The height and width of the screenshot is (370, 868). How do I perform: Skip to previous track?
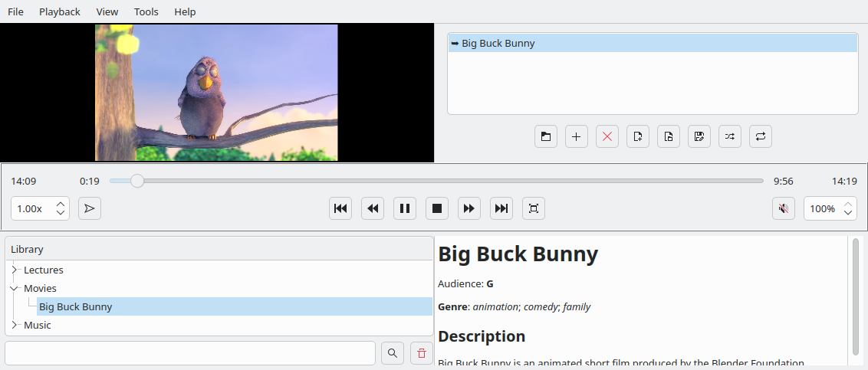340,208
